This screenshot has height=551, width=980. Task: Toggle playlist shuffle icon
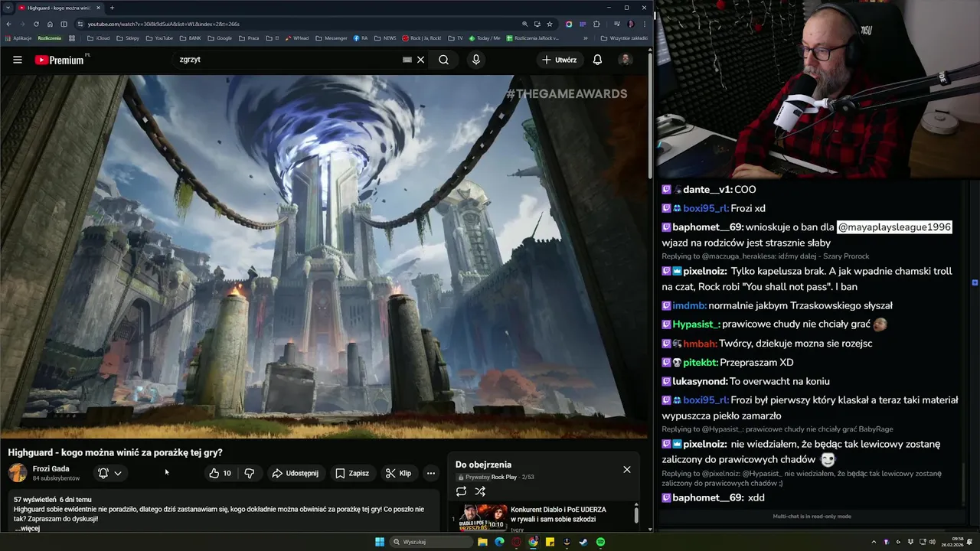[480, 491]
